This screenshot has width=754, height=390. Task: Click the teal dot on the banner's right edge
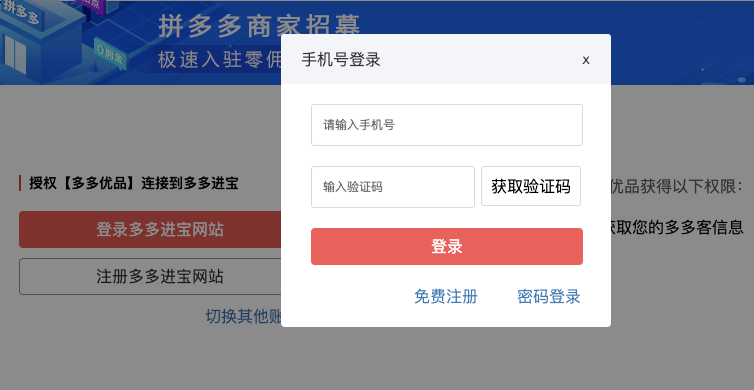pyautogui.click(x=741, y=80)
